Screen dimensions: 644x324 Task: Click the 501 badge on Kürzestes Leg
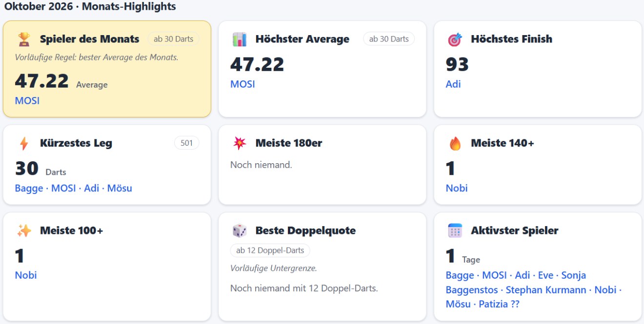pos(187,143)
